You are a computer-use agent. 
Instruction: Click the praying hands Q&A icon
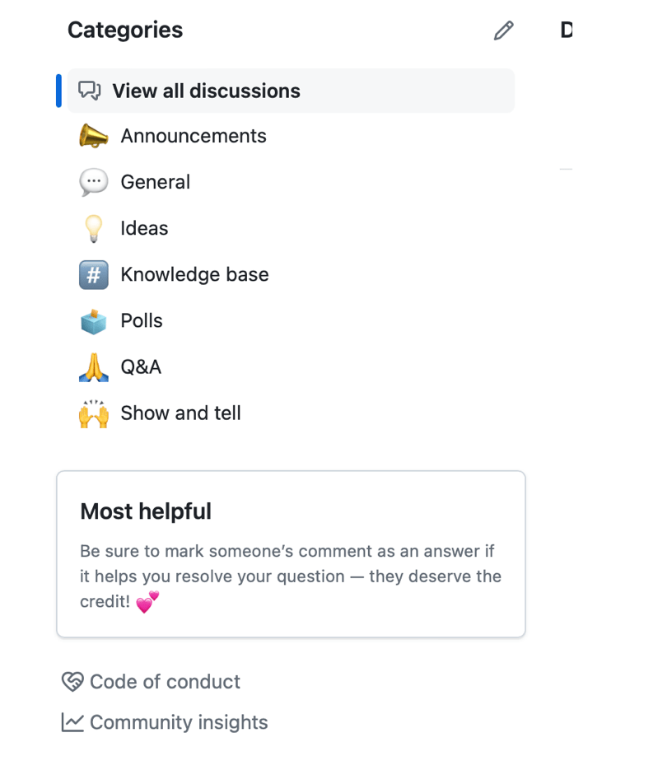(x=93, y=366)
